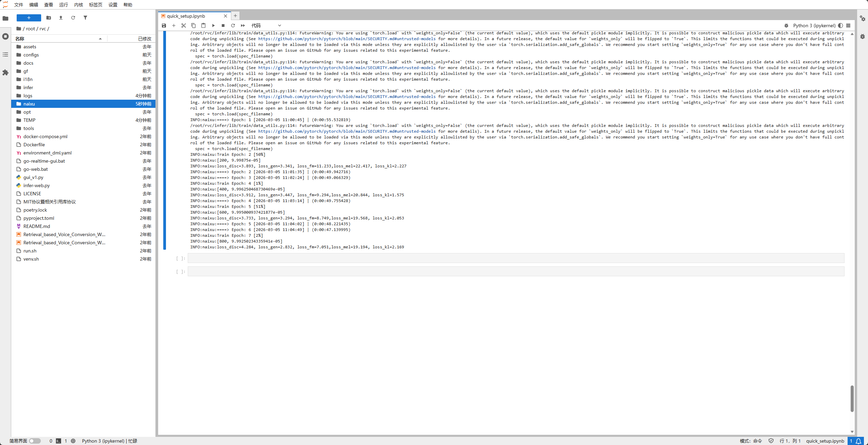Open notifications via the bell icon

(858, 441)
